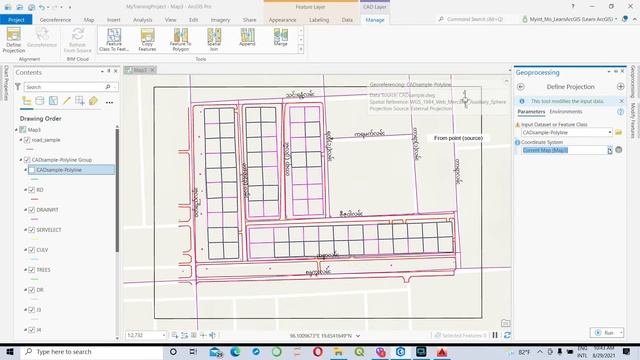Click the add plus icon beside Define Projection
640x360 pixels.
(620, 87)
